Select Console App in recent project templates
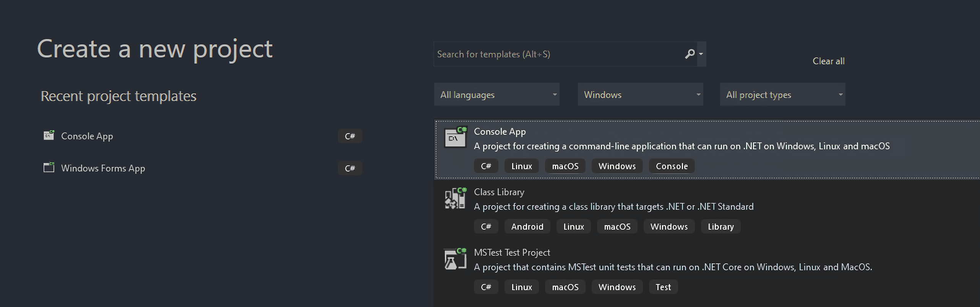The image size is (980, 307). pos(87,136)
